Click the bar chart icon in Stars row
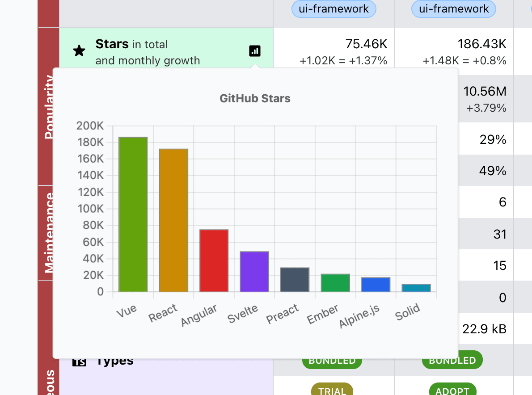 tap(255, 51)
